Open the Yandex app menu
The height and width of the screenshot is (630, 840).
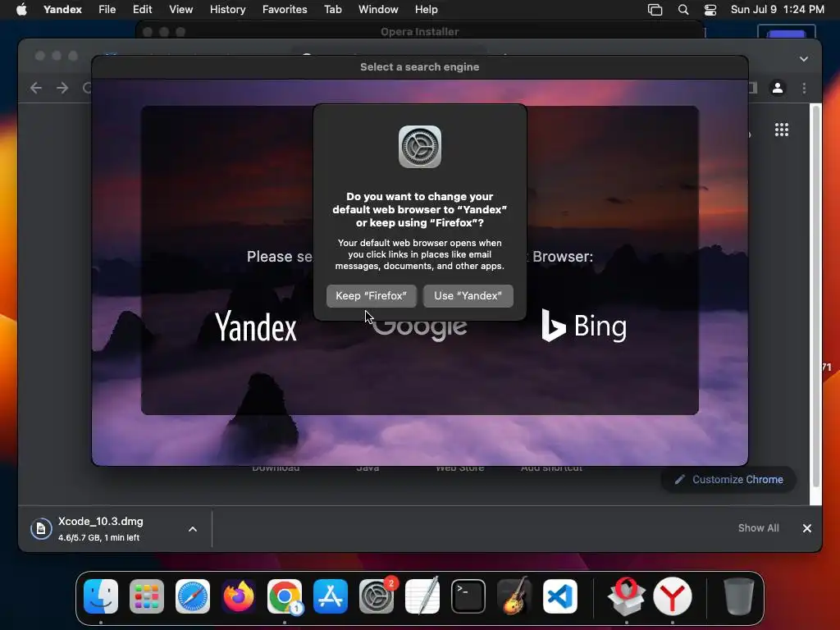tap(62, 9)
